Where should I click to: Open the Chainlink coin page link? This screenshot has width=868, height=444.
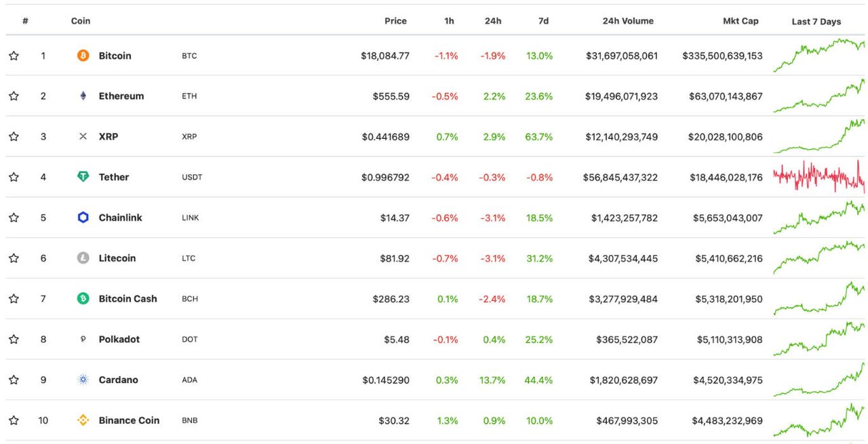(x=121, y=218)
